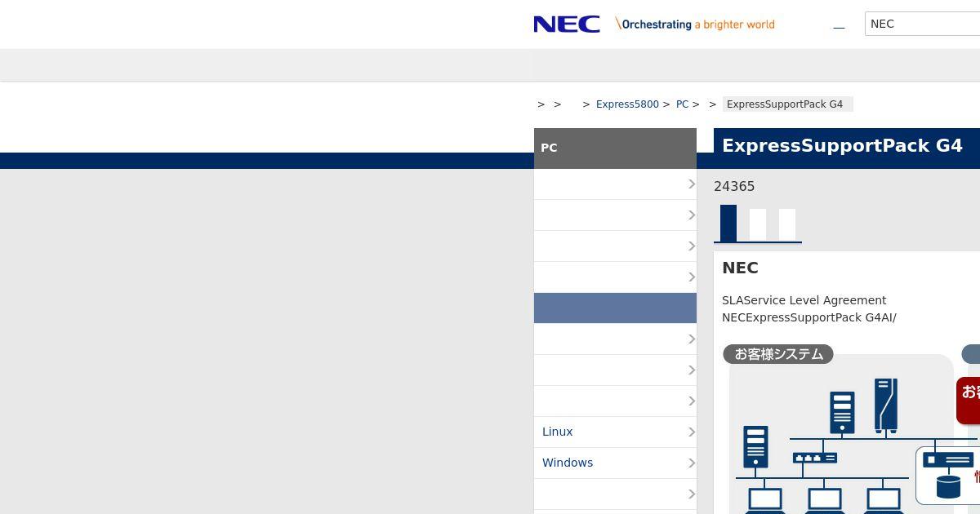Image resolution: width=980 pixels, height=514 pixels.
Task: Click the 24365 text line
Action: tap(734, 186)
